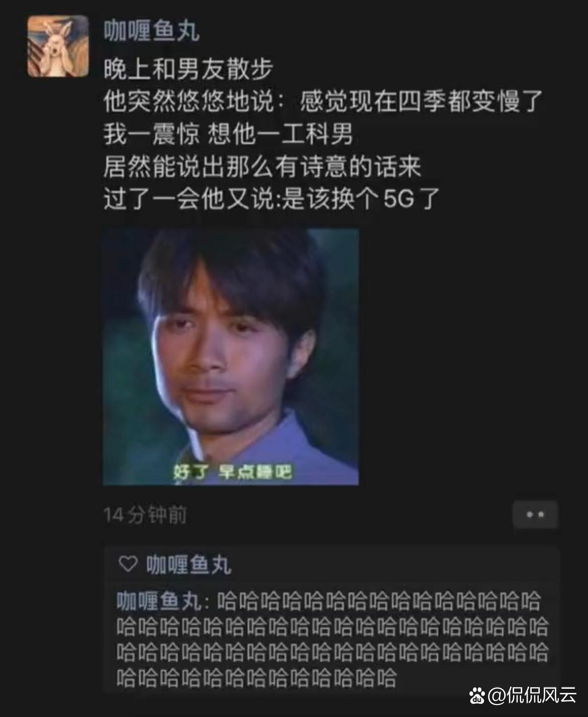Viewport: 588px width, 717px height.
Task: Click the 5G text in the last post line
Action: click(399, 199)
